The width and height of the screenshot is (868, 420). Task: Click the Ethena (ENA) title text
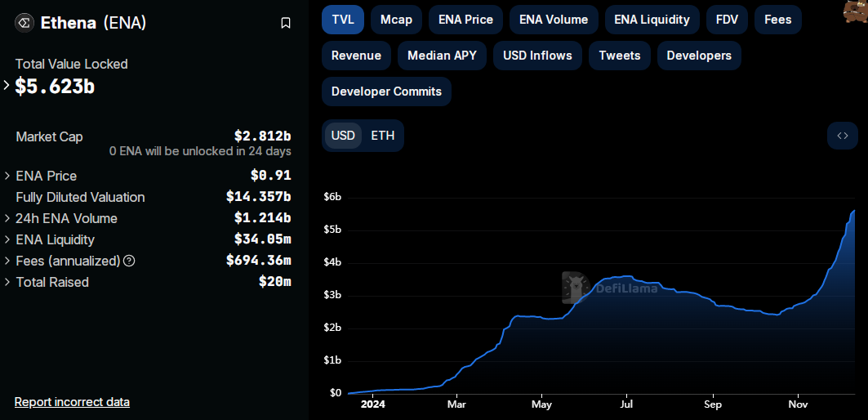click(94, 23)
